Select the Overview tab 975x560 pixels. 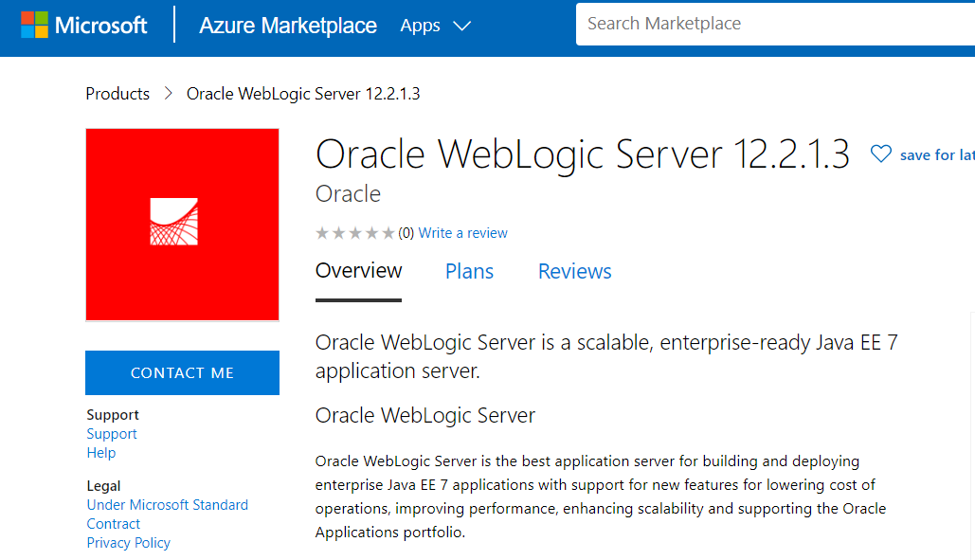[x=359, y=271]
